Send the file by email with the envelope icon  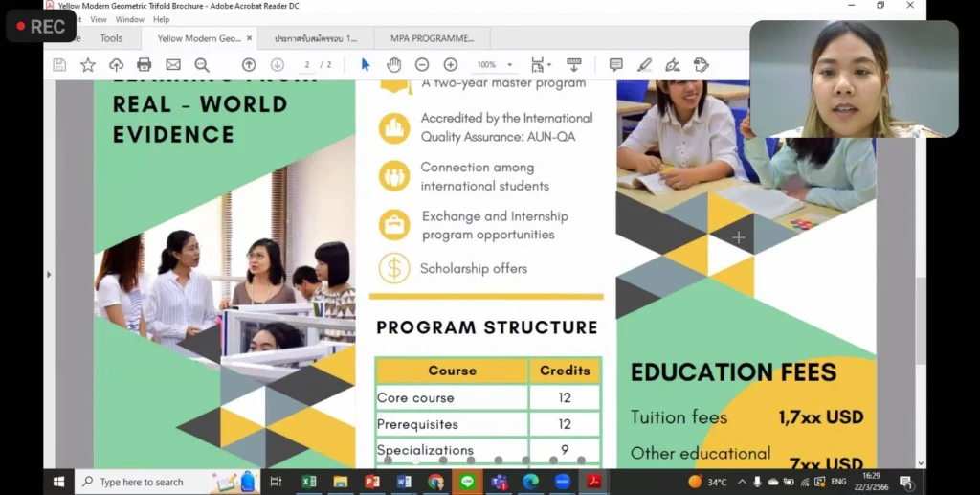(x=173, y=65)
